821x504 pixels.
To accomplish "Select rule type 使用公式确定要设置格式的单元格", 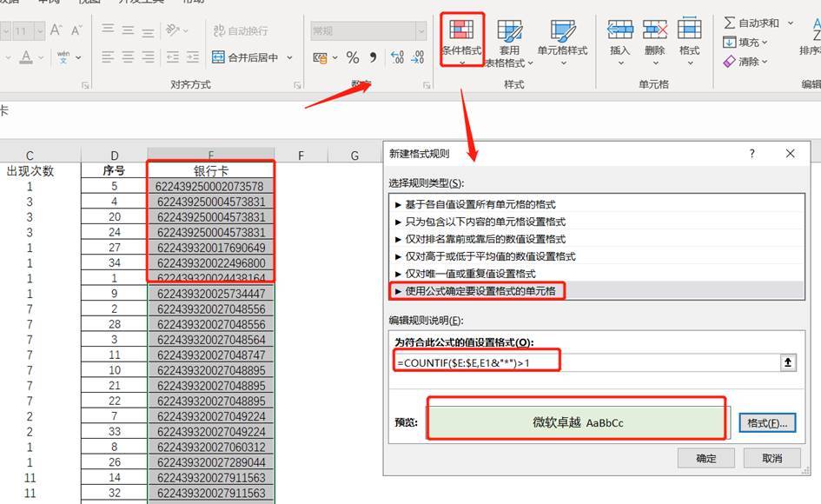I will (596, 290).
